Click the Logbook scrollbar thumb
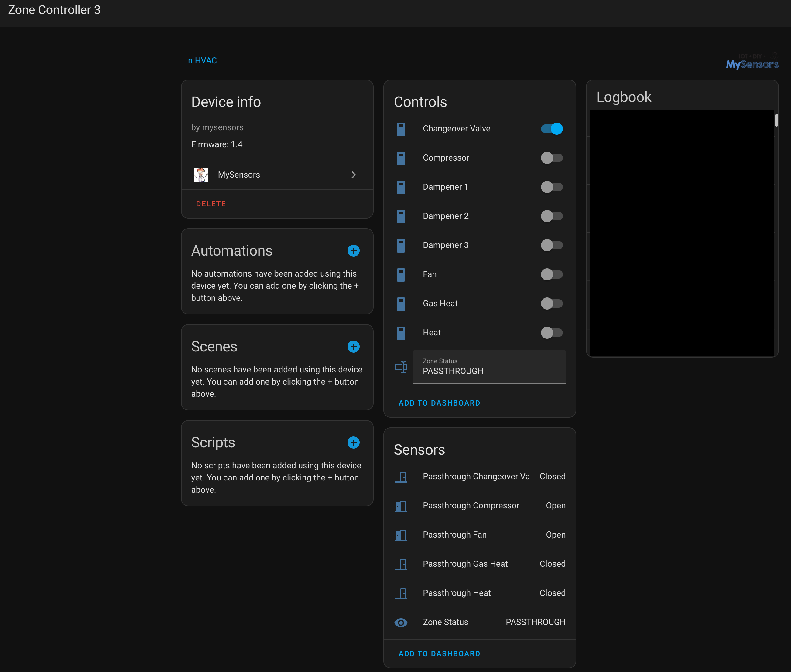This screenshot has width=791, height=672. pyautogui.click(x=776, y=120)
